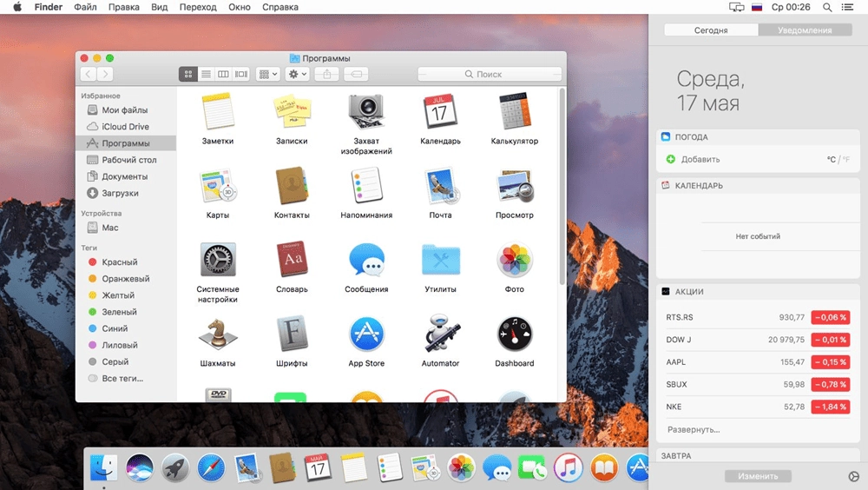Open the Шрифты app
The width and height of the screenshot is (868, 490).
coord(292,334)
